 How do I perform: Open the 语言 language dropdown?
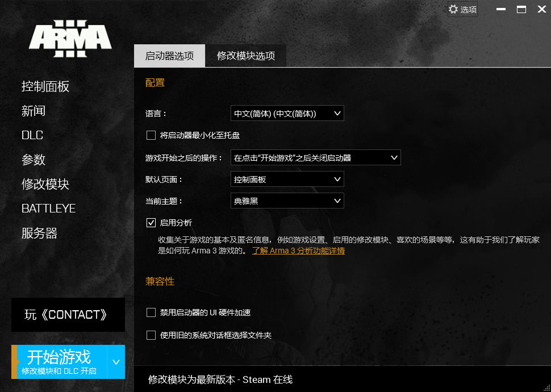point(287,114)
